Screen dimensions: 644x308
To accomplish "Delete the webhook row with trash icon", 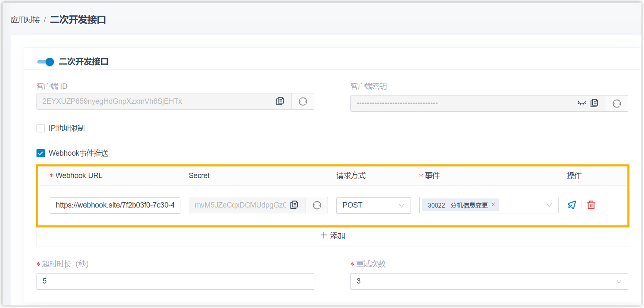I will (x=591, y=205).
